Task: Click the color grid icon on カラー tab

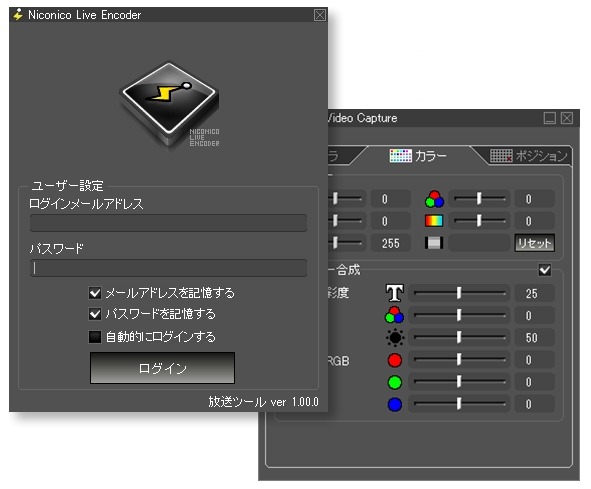Action: click(400, 156)
